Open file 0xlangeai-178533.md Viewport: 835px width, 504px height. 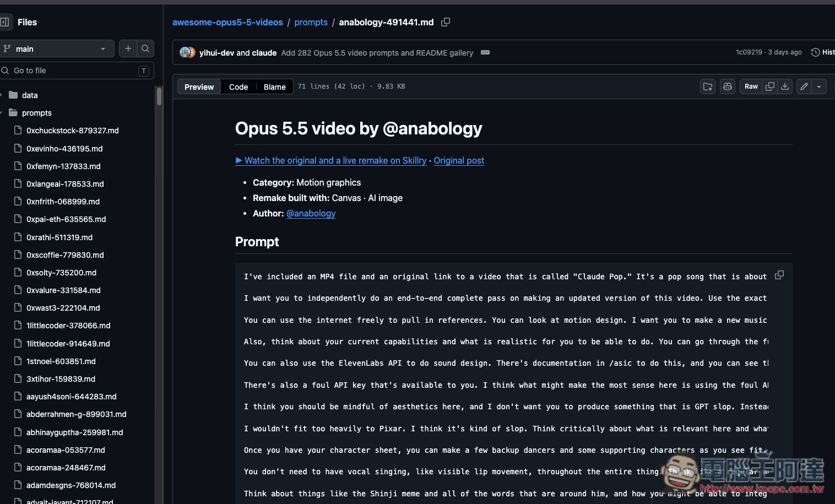pos(65,184)
